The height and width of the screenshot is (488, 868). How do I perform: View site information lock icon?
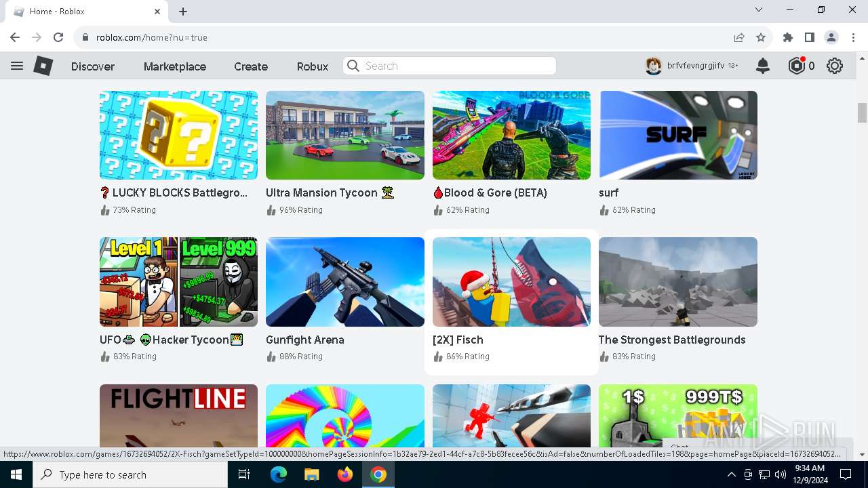tap(85, 37)
